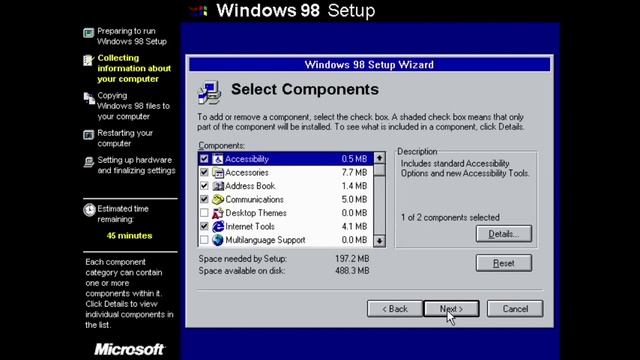
Task: Click the Estimated time remaining clock icon
Action: tap(89, 210)
